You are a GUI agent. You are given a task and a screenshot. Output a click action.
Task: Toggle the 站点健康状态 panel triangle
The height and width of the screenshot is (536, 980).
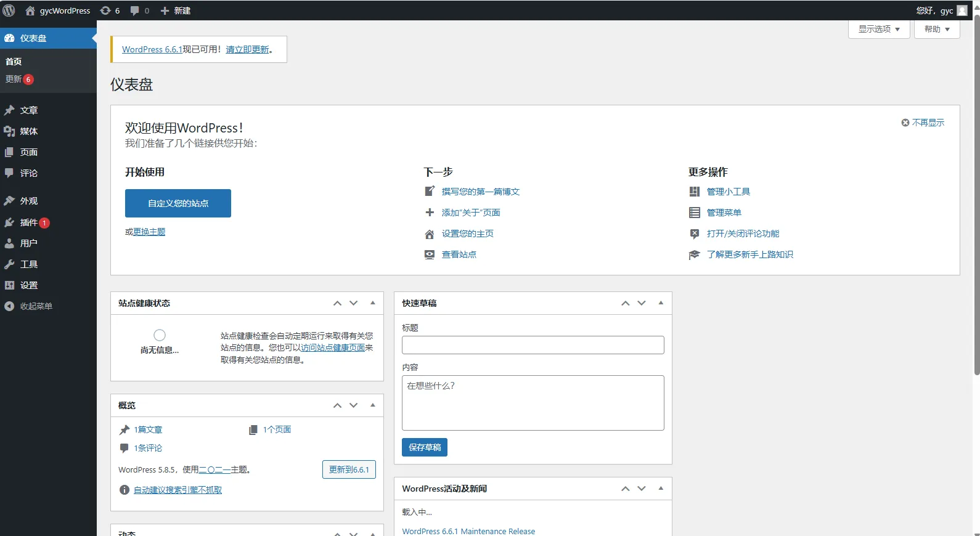point(373,303)
